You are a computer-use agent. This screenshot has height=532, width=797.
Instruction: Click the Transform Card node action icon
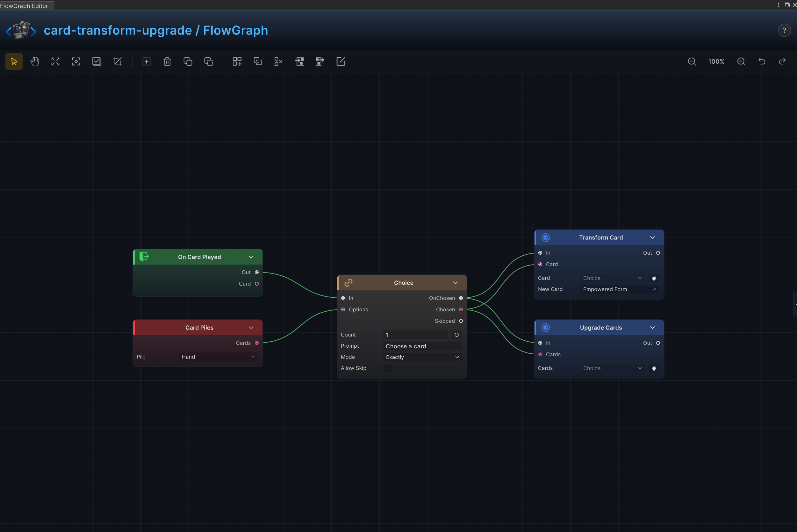545,238
